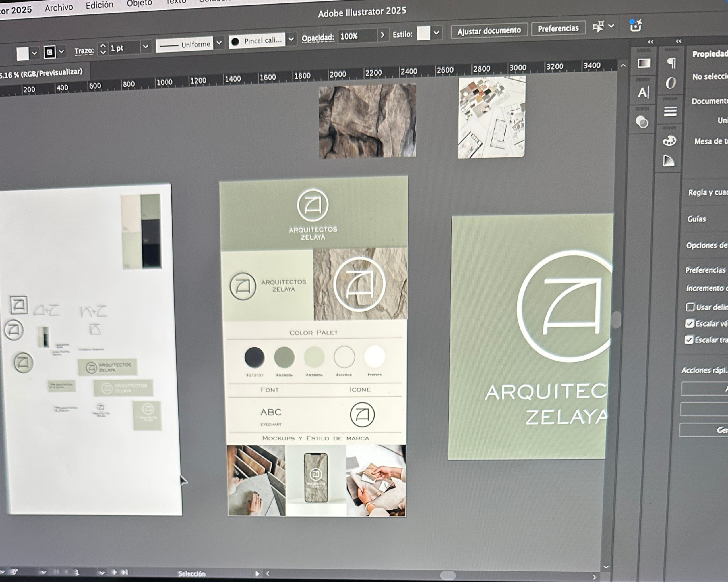Open the Color Guide panel icon

coord(669,161)
